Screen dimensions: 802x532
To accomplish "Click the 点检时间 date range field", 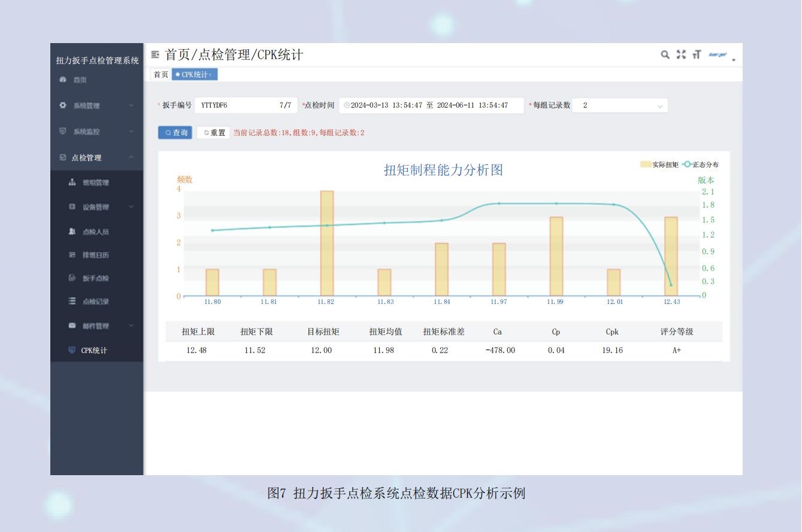I will click(431, 106).
